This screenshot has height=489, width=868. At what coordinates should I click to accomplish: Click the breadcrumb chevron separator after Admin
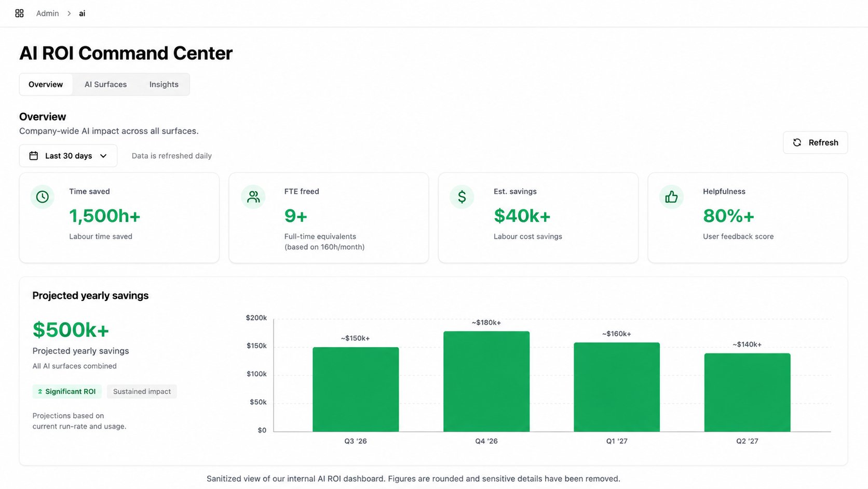pyautogui.click(x=69, y=14)
